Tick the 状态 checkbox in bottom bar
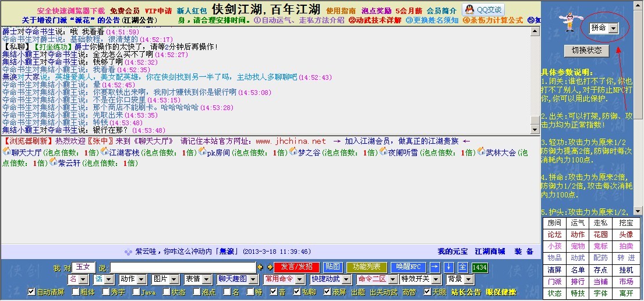Viewport: 644px width, 301px height. coord(166,292)
